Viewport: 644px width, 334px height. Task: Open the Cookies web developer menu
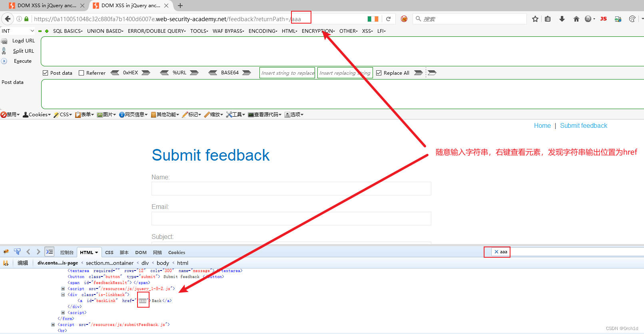click(x=37, y=115)
